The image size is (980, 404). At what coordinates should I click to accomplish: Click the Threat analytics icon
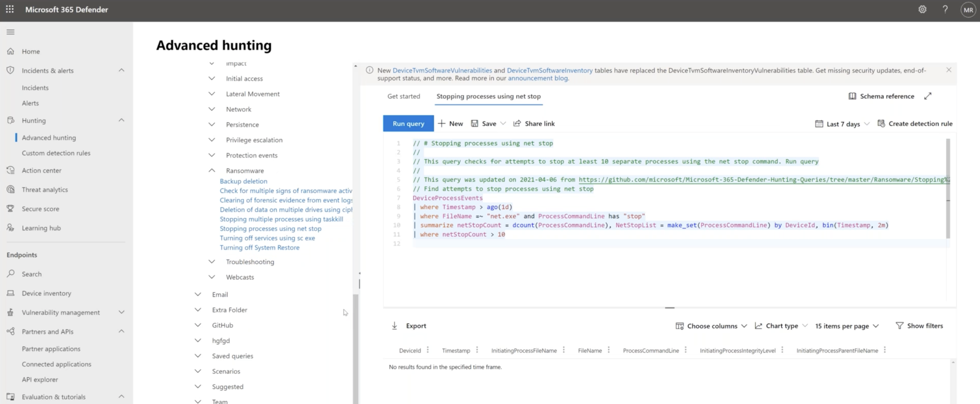(x=11, y=189)
